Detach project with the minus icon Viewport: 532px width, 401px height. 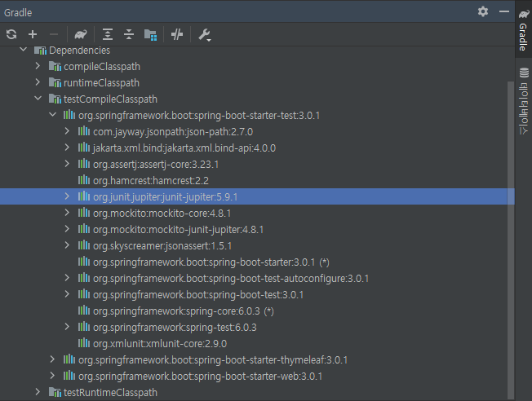[54, 34]
